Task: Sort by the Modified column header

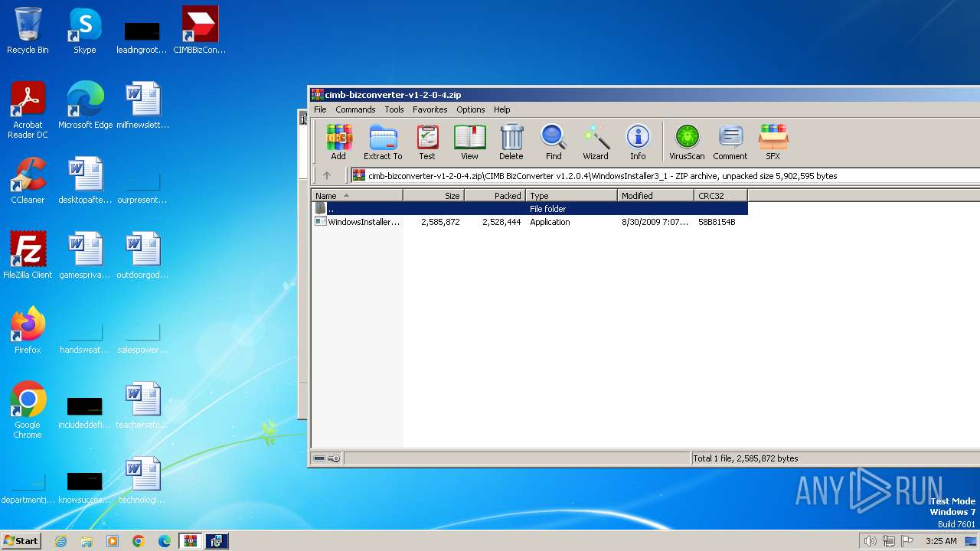Action: coord(656,196)
